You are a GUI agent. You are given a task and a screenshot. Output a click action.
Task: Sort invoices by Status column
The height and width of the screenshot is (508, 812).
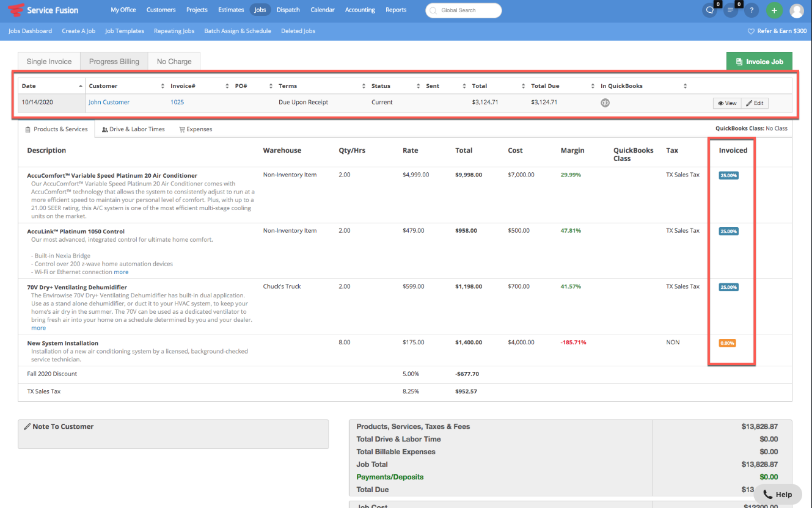395,86
